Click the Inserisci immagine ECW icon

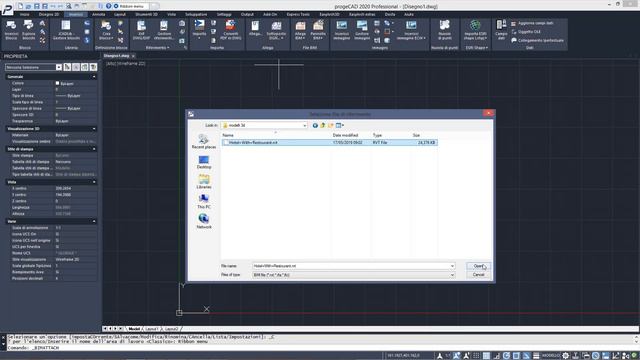tap(411, 30)
